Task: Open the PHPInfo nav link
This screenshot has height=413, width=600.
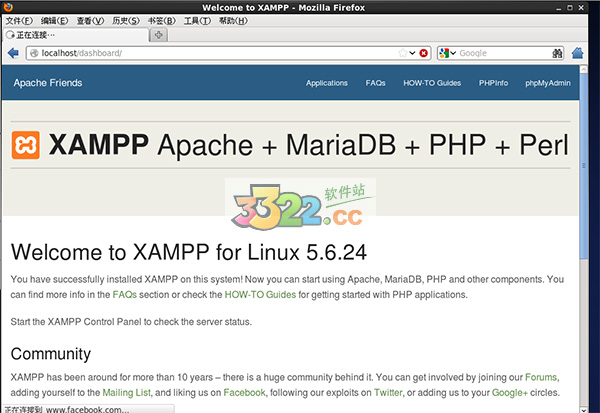Action: pos(494,83)
